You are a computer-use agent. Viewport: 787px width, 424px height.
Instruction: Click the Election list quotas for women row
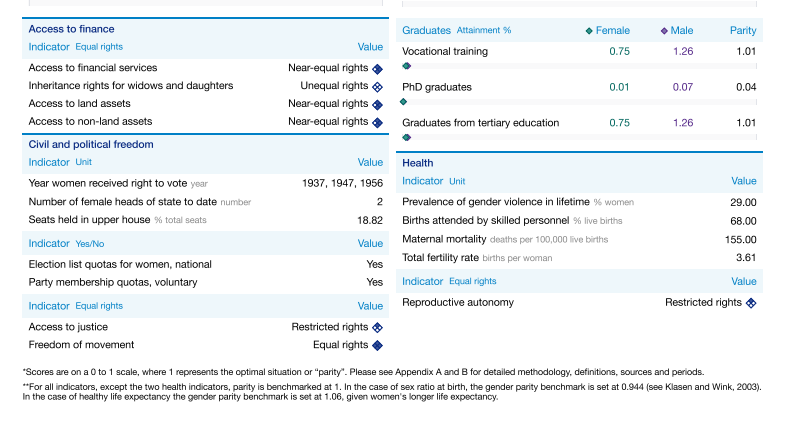120,264
